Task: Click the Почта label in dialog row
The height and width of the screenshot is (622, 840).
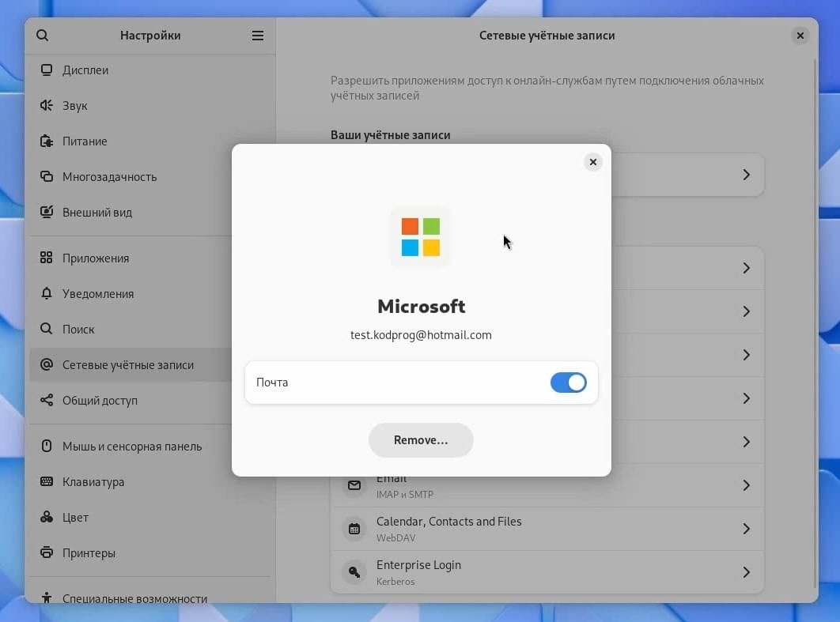Action: 272,383
